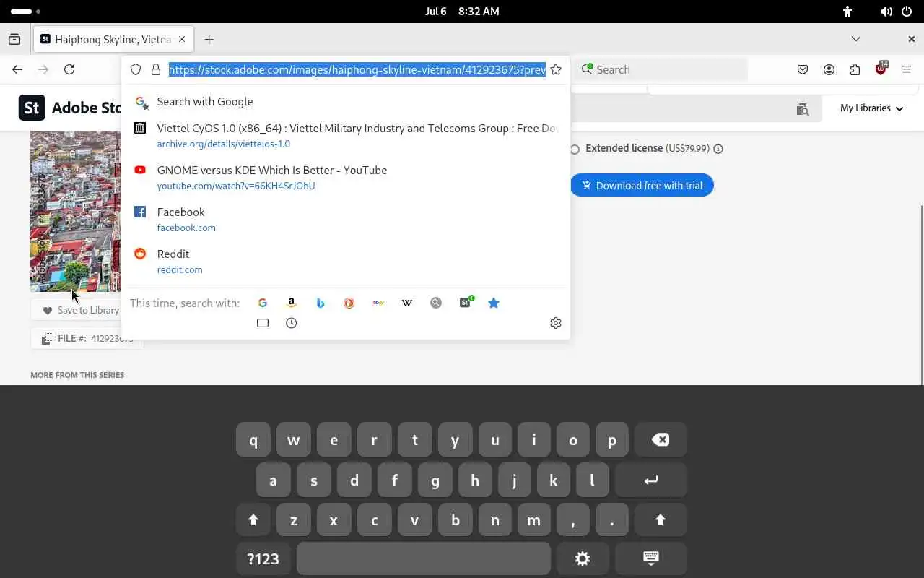Open the site security padlock

156,69
